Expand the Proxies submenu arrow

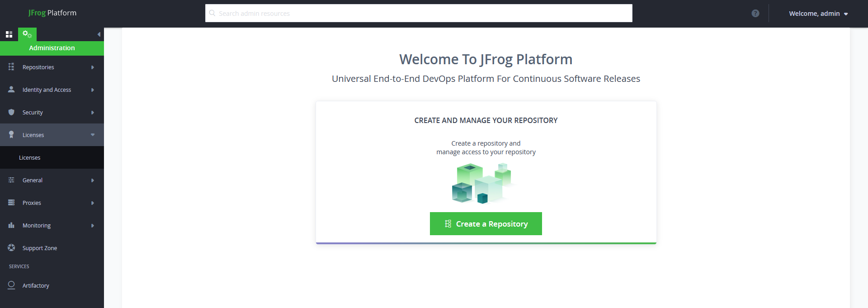click(93, 203)
